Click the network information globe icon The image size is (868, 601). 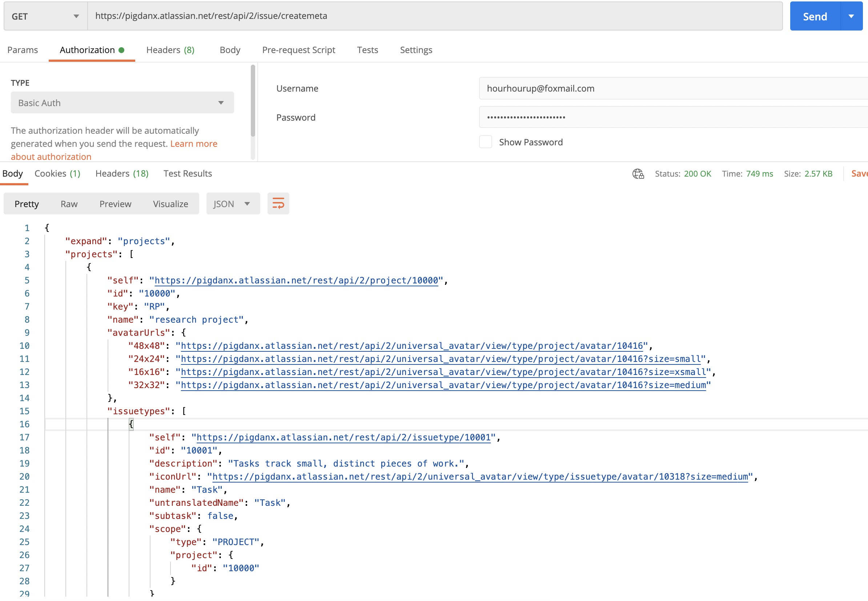point(639,174)
